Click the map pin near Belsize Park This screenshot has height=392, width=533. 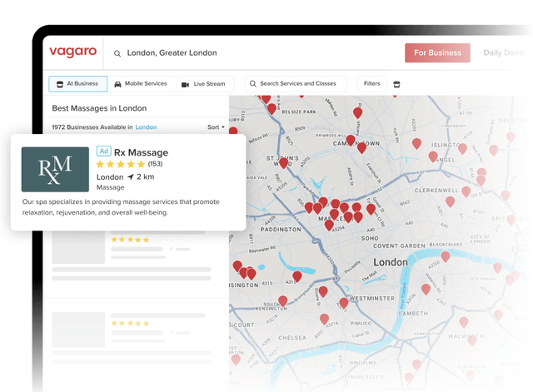coord(271,109)
